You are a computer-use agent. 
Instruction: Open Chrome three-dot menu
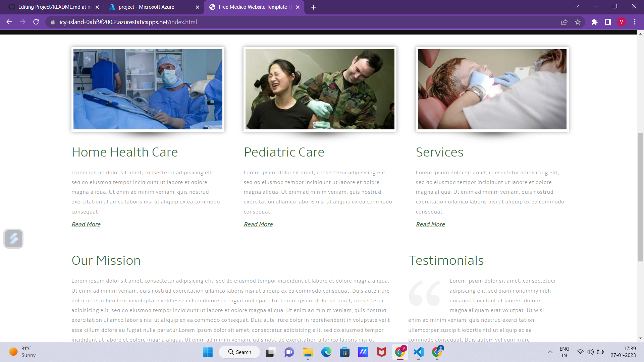click(x=635, y=22)
